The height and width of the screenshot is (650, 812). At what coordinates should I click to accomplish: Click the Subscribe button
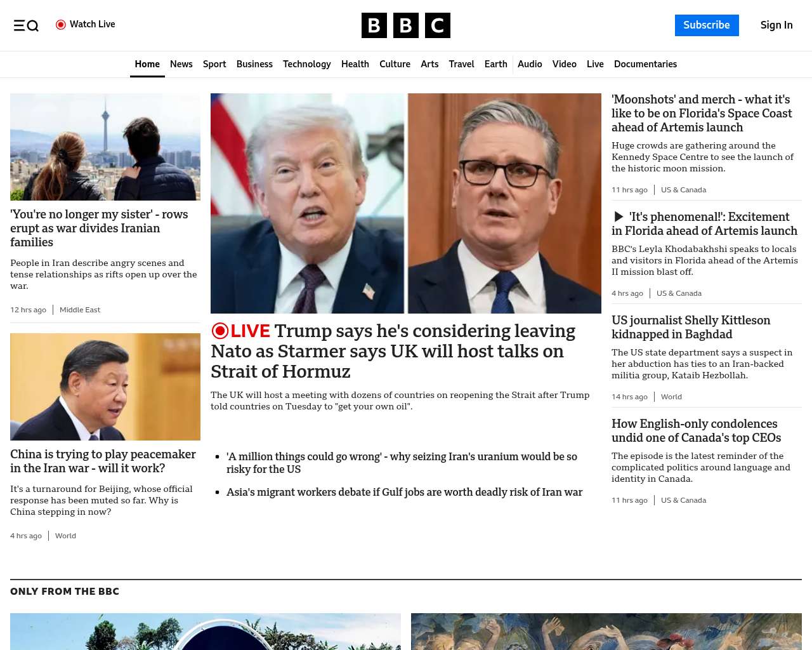pyautogui.click(x=706, y=25)
